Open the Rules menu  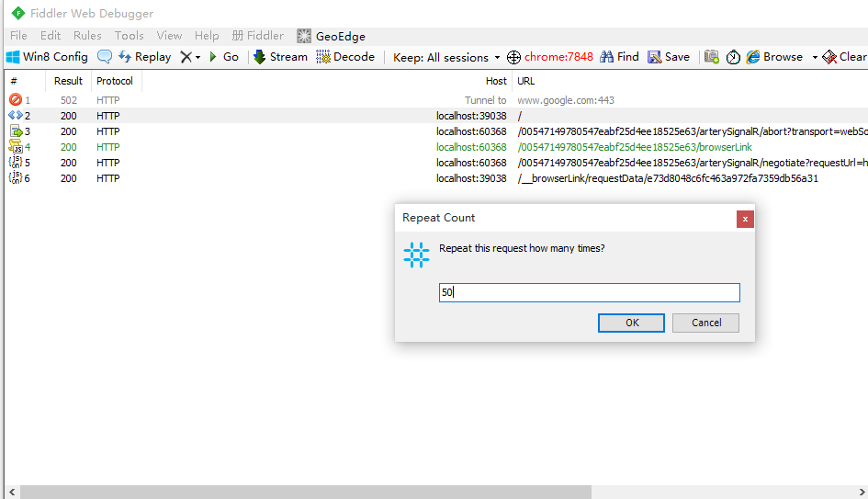coord(87,36)
